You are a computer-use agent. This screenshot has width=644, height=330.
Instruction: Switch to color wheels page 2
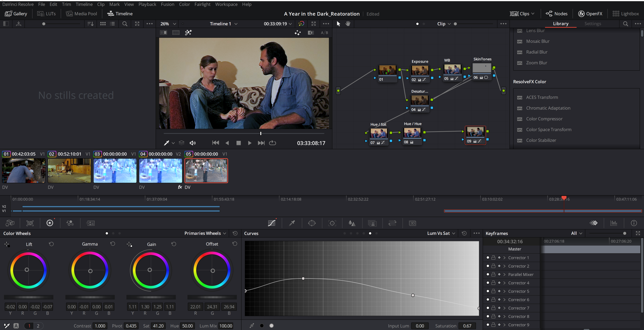point(38,326)
